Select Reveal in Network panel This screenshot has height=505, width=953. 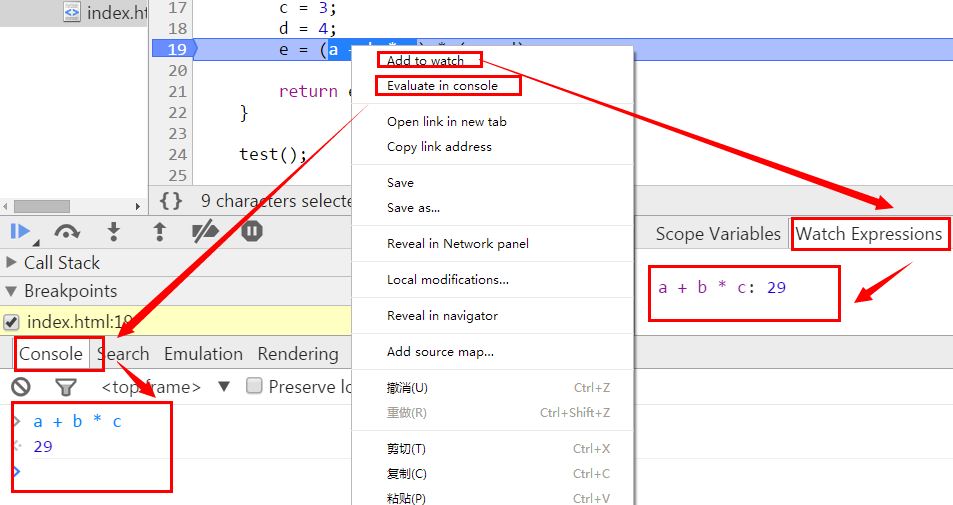click(x=458, y=243)
